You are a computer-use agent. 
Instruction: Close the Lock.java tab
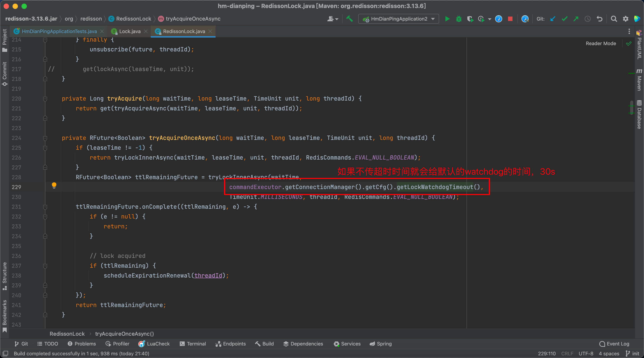click(146, 31)
